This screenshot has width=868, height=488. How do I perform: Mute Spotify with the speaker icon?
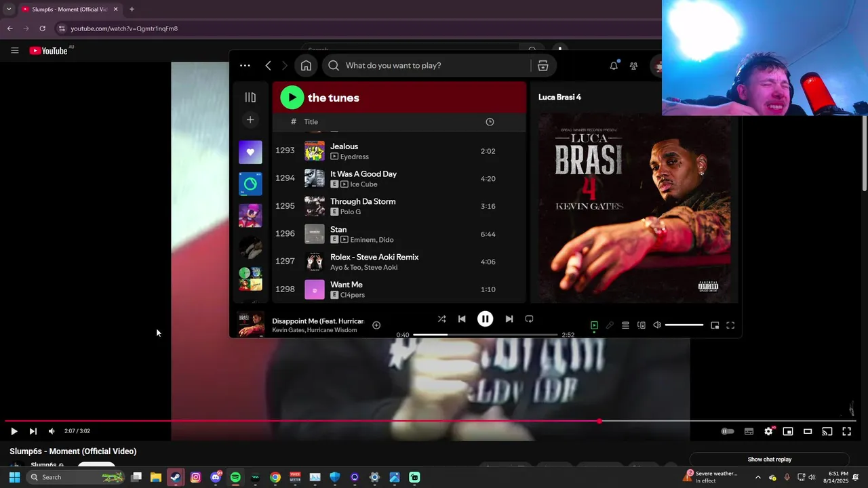tap(657, 325)
